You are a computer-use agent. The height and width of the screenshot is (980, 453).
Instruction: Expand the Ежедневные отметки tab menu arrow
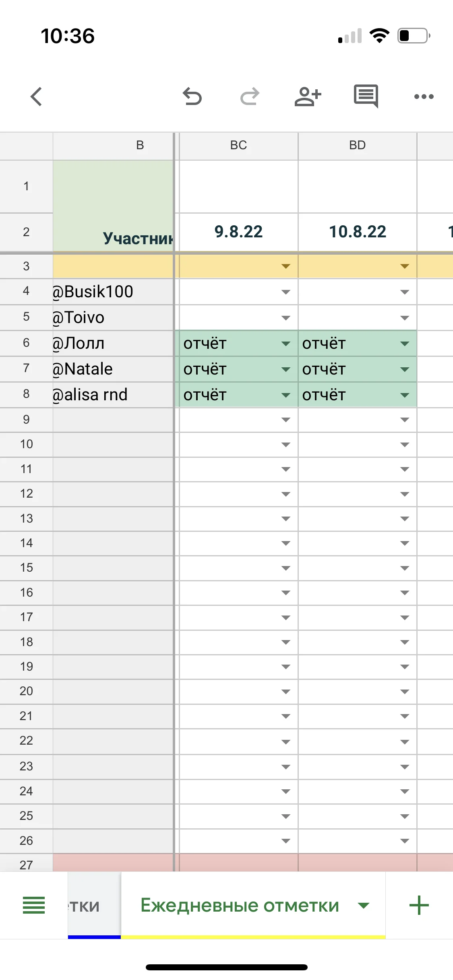coord(364,906)
